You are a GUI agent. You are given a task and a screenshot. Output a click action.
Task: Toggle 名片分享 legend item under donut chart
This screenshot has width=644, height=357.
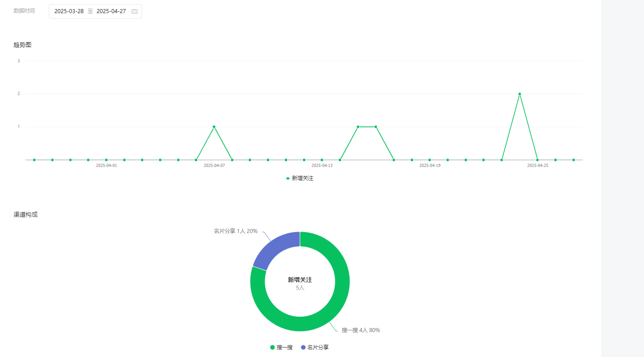tap(315, 347)
